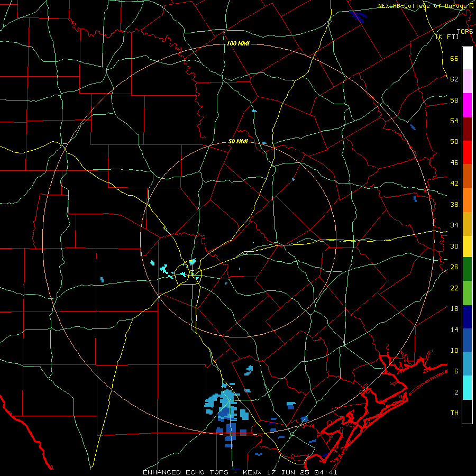Click the magenta 58 kft legend swatch
This screenshot has width=476, height=476.
tap(467, 105)
